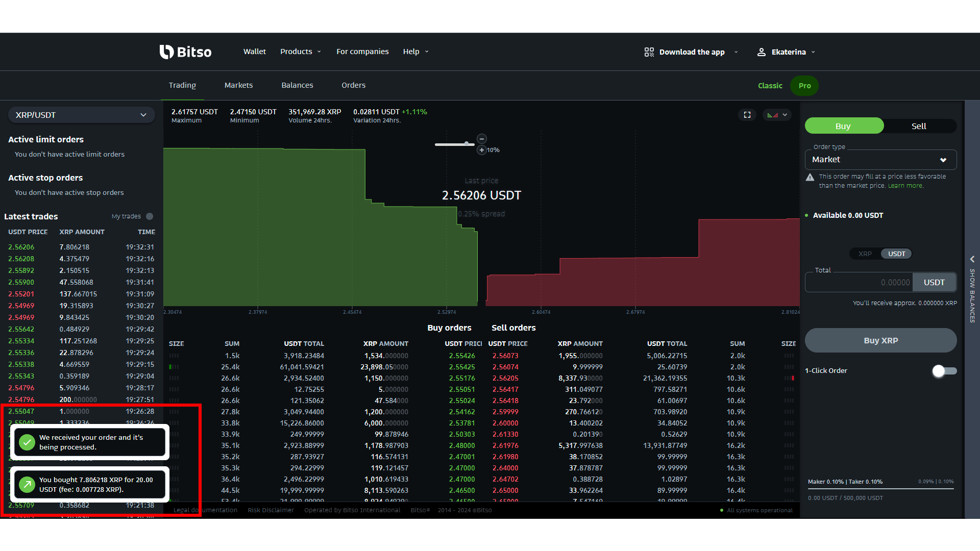This screenshot has height=551, width=980.
Task: Open the XRP/USDT pair selector
Action: click(81, 115)
